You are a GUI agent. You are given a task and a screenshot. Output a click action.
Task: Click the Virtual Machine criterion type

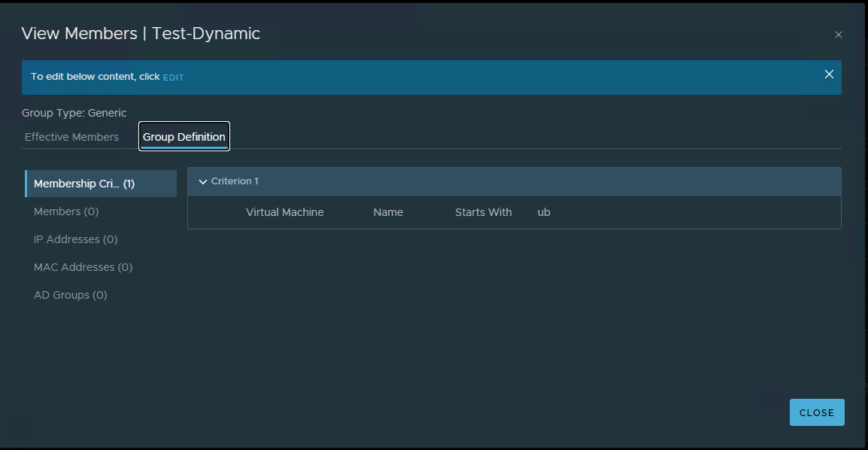tap(284, 212)
